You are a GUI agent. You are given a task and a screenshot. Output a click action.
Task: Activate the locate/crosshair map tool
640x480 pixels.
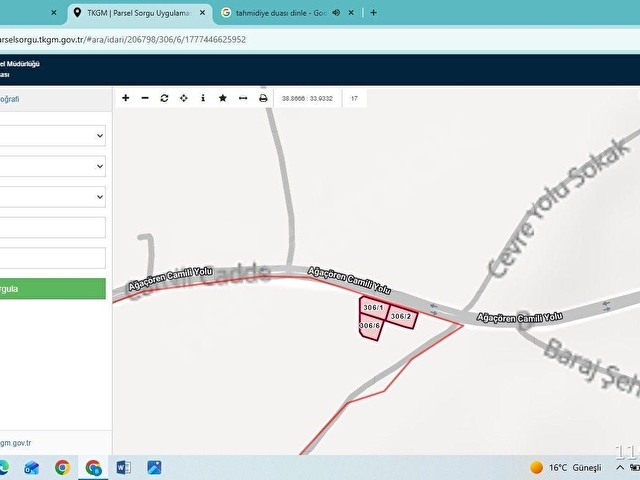(184, 98)
